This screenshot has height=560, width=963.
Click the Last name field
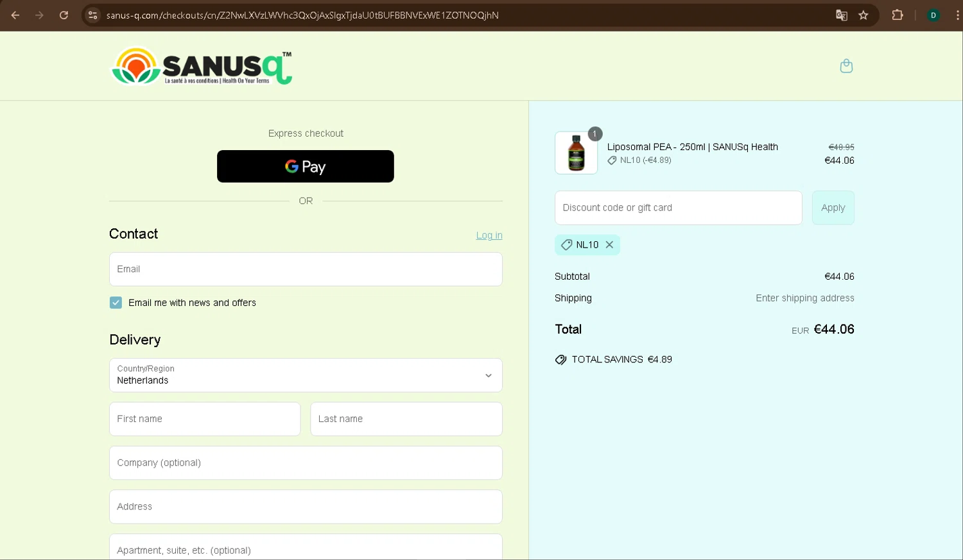pos(406,419)
